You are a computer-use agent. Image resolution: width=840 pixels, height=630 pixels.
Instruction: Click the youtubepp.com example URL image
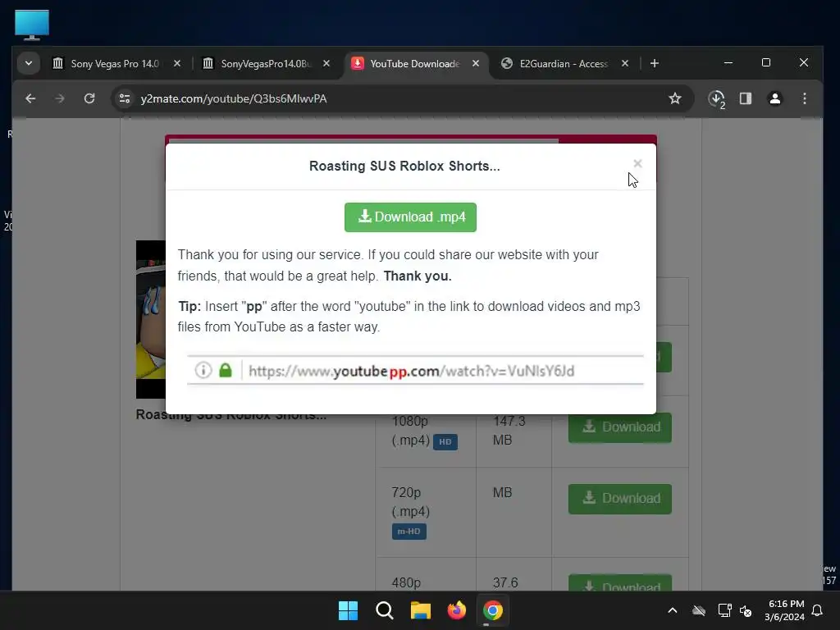(x=415, y=370)
